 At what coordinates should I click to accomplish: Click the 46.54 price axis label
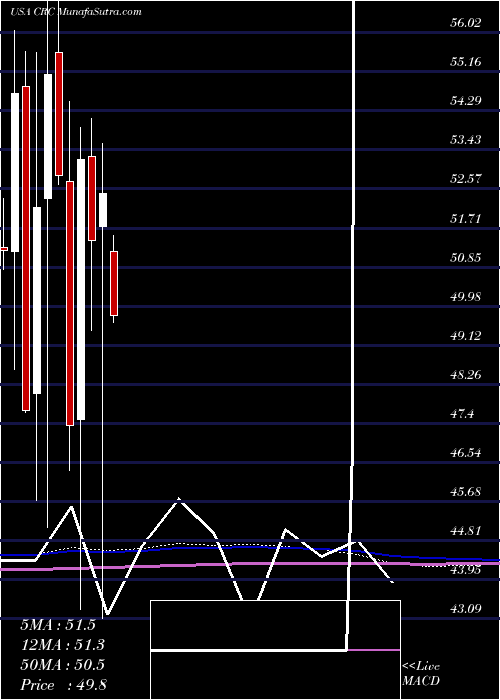pyautogui.click(x=465, y=453)
